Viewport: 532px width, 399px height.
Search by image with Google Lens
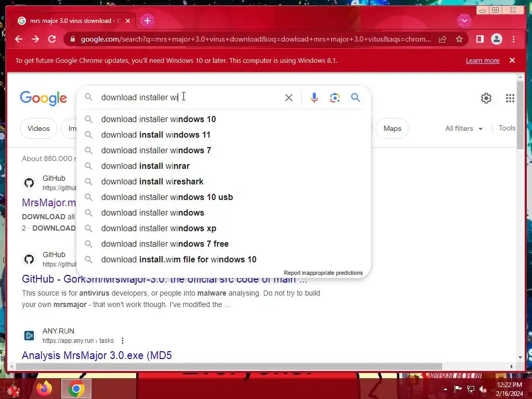[335, 98]
